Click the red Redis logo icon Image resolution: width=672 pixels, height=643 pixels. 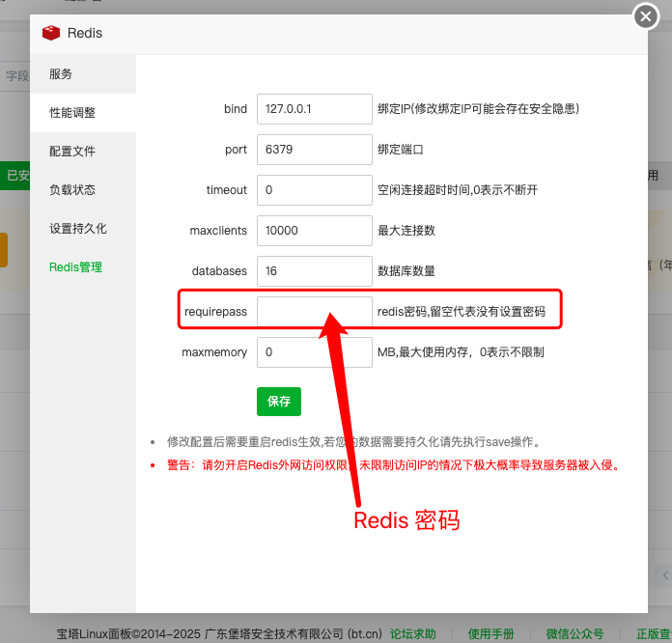click(51, 33)
